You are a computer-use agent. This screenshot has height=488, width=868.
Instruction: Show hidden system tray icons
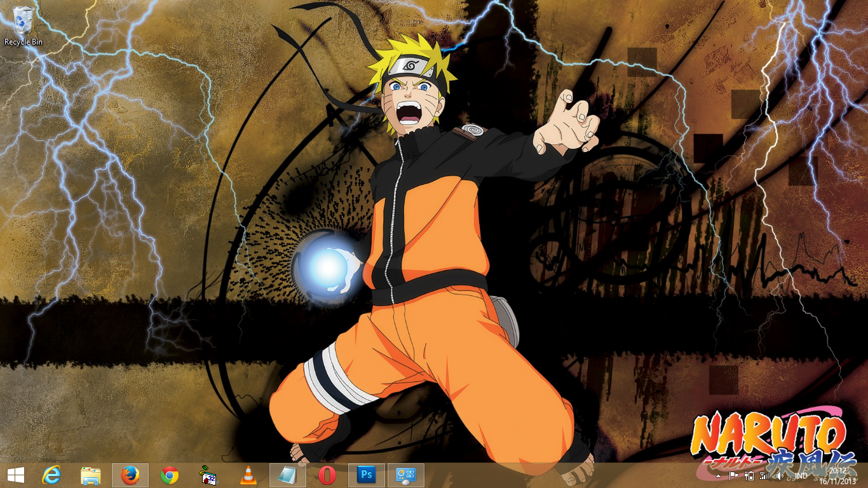coord(719,475)
